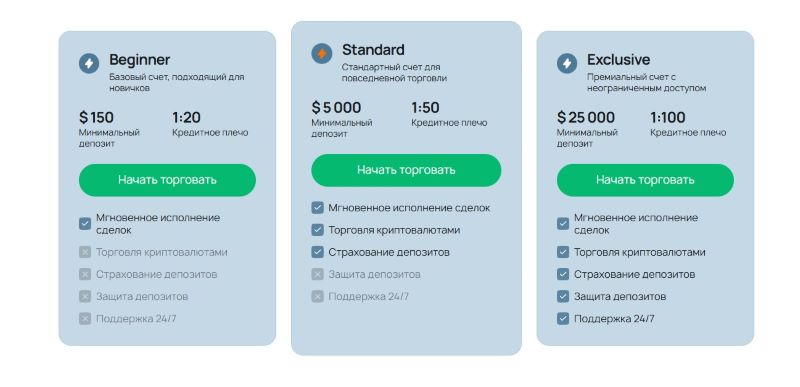Click crossed icon beside Beginner's Поддержка 24/7

tap(85, 319)
